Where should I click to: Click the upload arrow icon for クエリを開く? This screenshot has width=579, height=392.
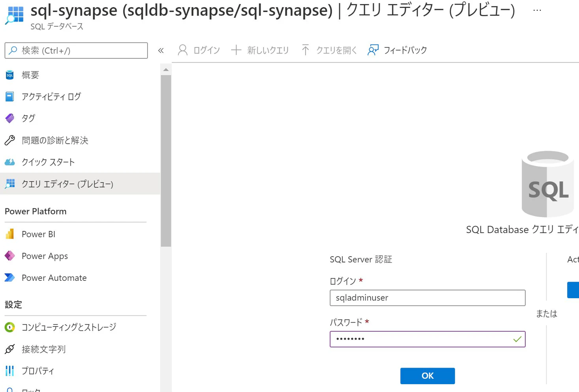[x=305, y=50]
